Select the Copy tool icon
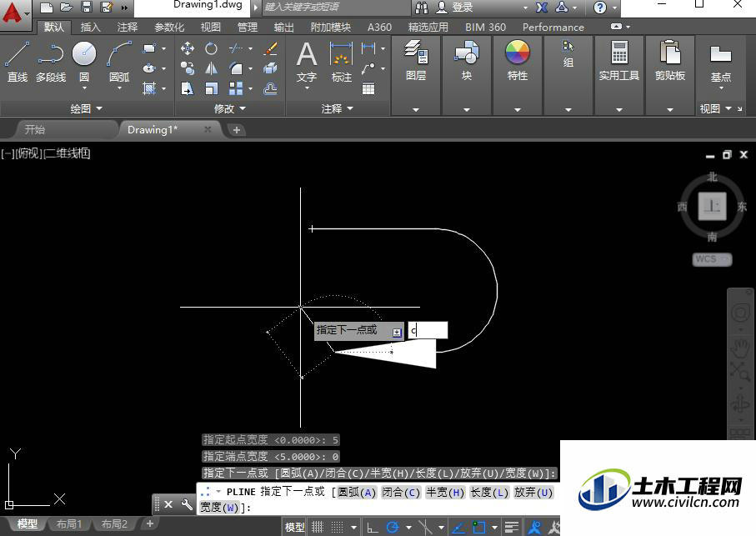This screenshot has height=536, width=756. coord(187,68)
